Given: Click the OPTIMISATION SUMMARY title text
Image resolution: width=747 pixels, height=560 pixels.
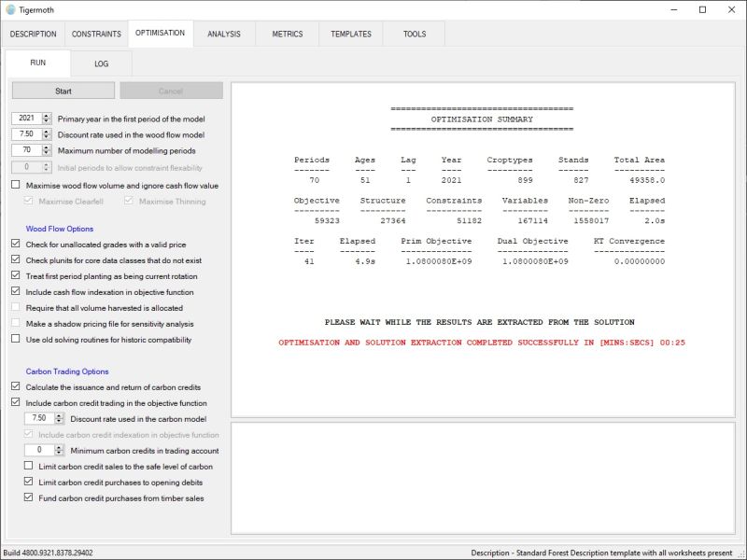Looking at the screenshot, I should (482, 119).
